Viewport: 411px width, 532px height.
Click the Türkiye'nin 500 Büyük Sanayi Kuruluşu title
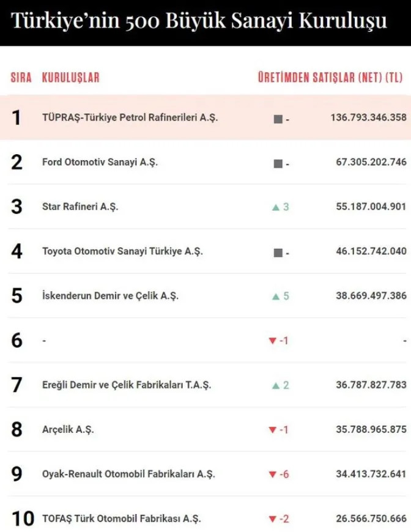click(199, 23)
